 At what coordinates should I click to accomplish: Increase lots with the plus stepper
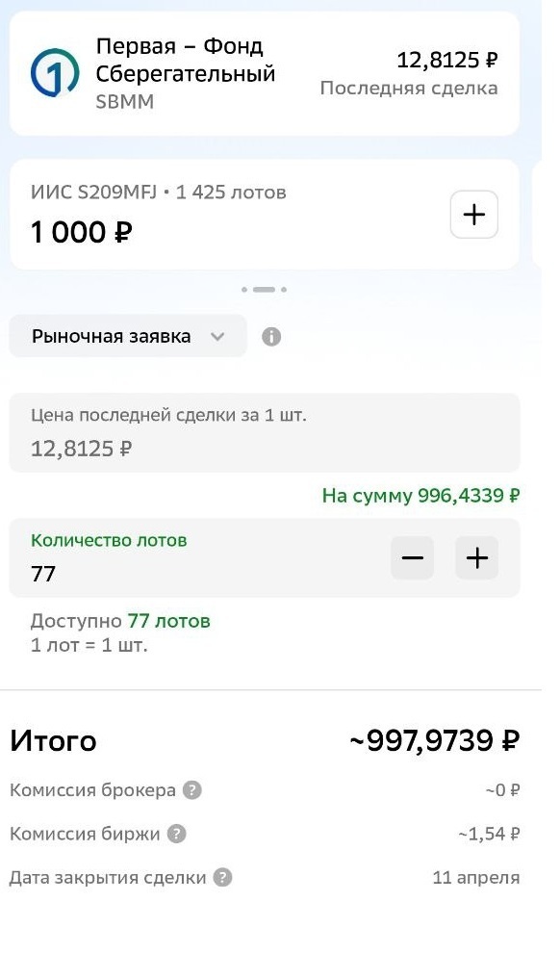476,557
